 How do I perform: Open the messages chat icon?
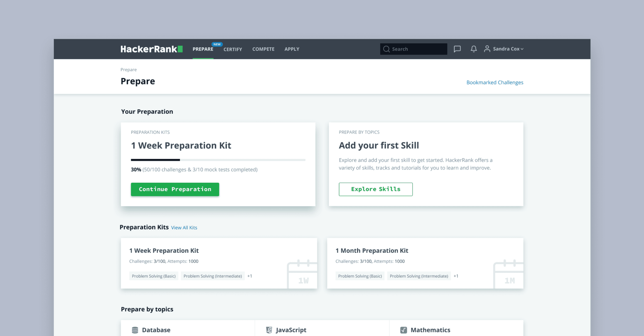pos(457,49)
